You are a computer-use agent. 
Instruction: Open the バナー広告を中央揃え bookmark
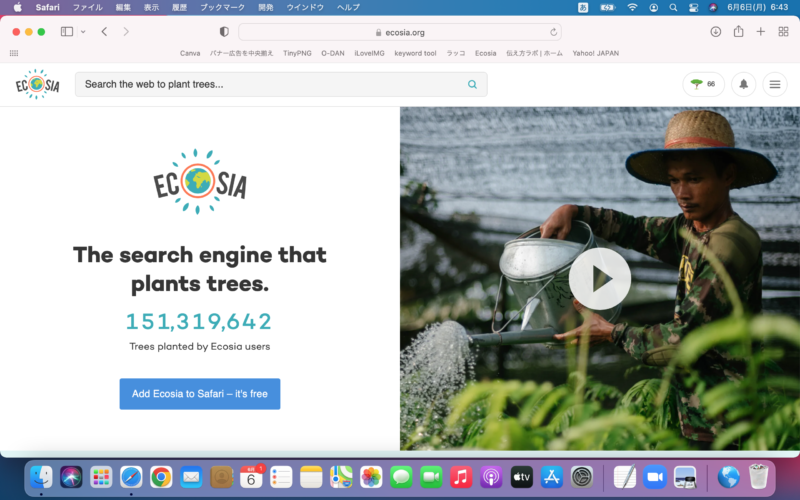[x=241, y=53]
